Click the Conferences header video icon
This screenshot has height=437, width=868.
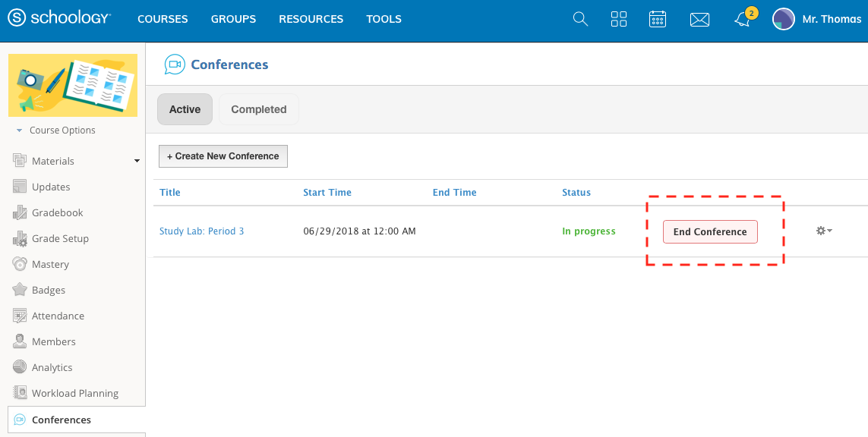click(x=175, y=64)
